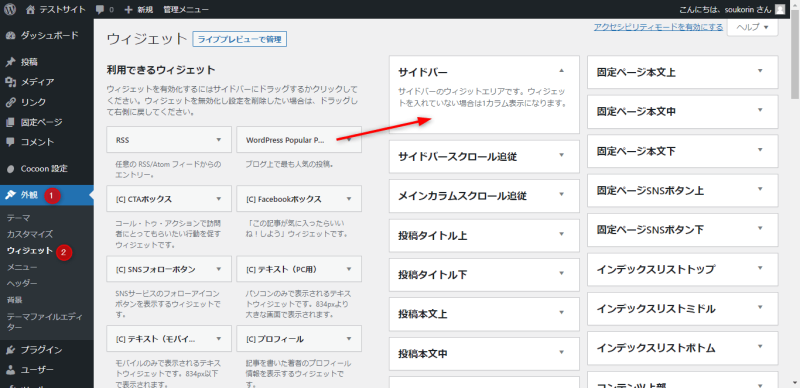Screen dimensions: 800x388
Task: Click the Cocoon 設定 circle icon
Action: click(x=10, y=169)
